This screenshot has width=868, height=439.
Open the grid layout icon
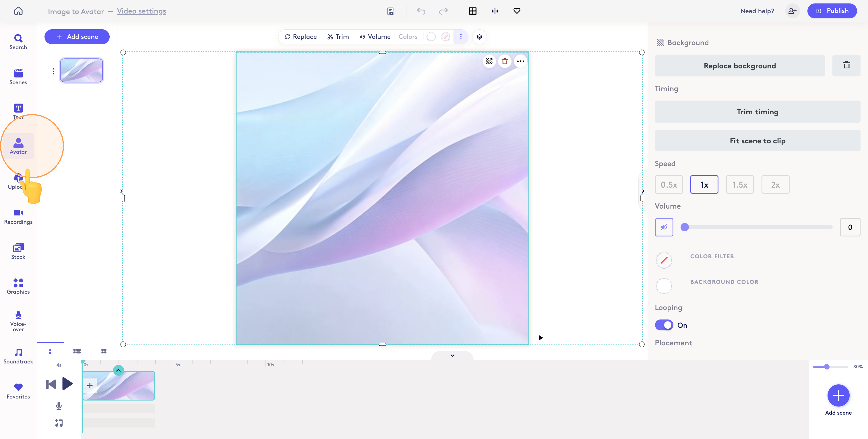tap(473, 11)
